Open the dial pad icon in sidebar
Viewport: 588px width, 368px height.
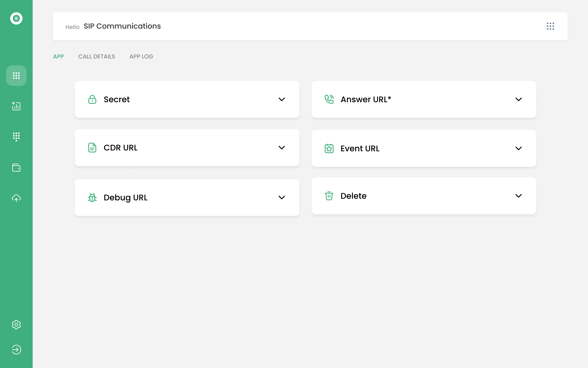[16, 137]
